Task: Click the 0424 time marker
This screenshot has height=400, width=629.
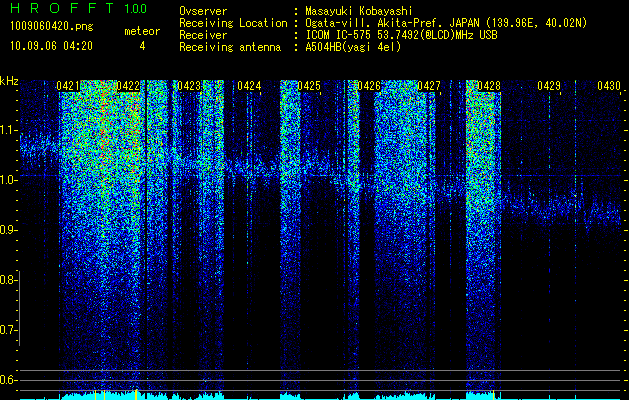Action: point(249,86)
